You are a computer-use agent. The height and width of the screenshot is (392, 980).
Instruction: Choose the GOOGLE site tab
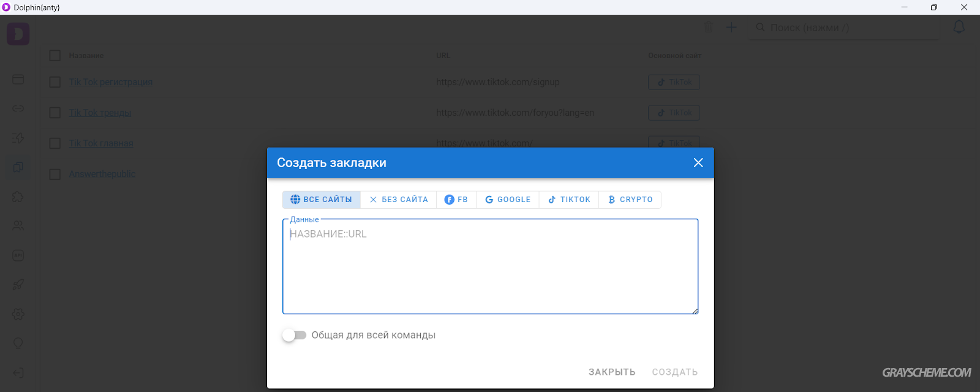point(508,200)
